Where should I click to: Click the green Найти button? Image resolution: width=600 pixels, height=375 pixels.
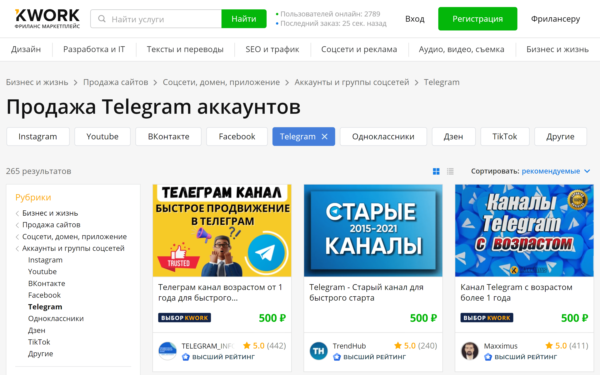(244, 19)
